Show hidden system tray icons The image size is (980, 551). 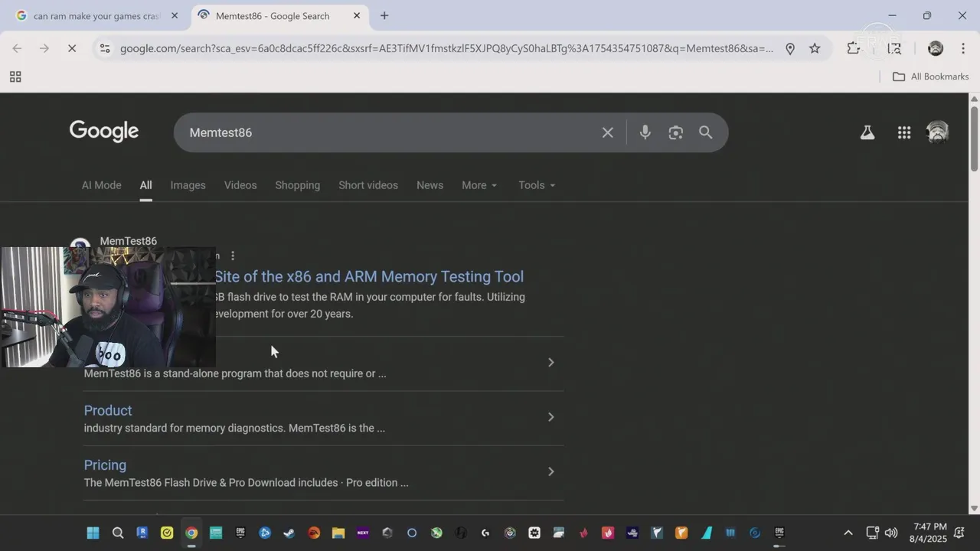[848, 533]
